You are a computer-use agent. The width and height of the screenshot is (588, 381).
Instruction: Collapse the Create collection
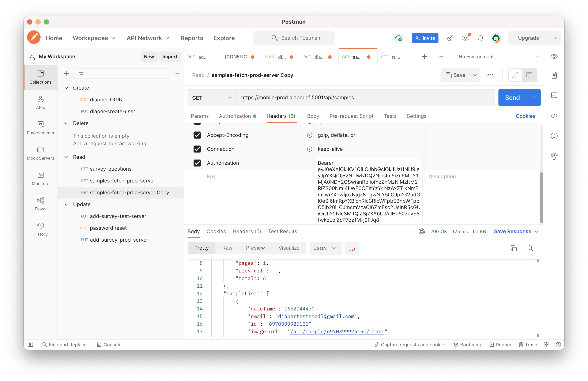click(x=66, y=88)
